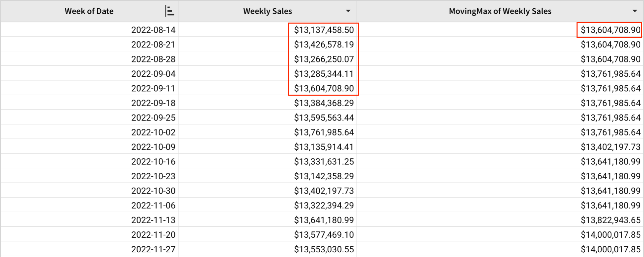Select the Weekly Sales value $13,577,469.10
The width and height of the screenshot is (644, 257).
(324, 234)
